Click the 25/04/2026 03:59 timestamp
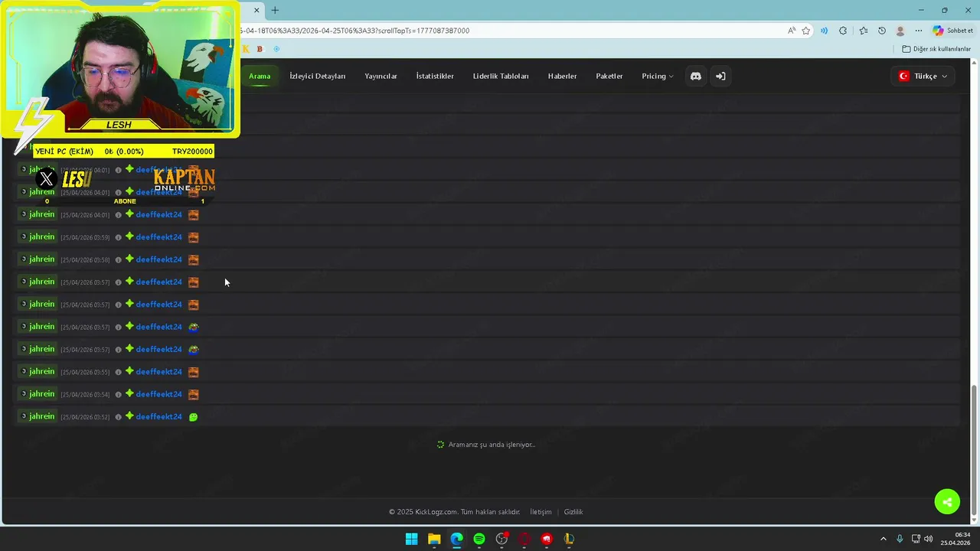 pyautogui.click(x=85, y=237)
